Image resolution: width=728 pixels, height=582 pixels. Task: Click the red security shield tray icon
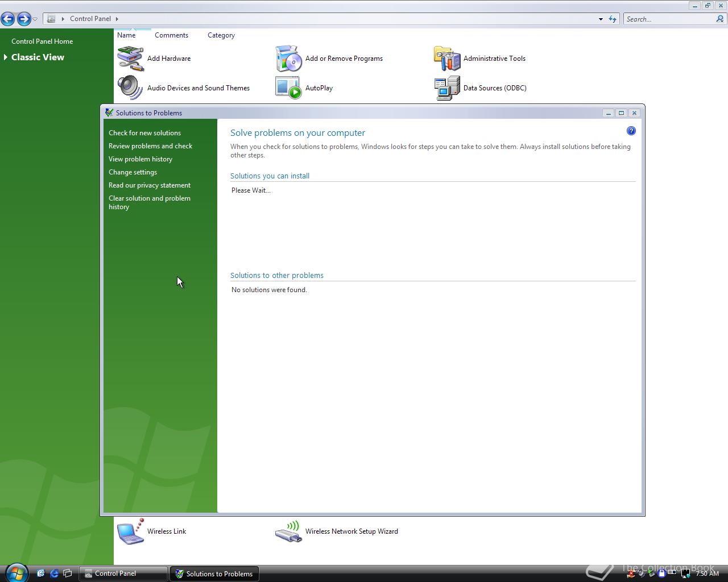click(631, 573)
